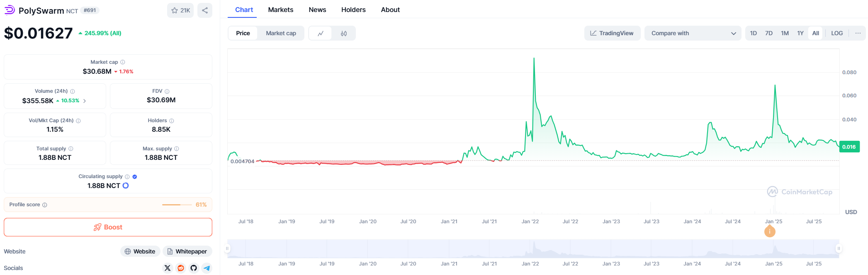Open the Telegram social icon

(x=207, y=268)
